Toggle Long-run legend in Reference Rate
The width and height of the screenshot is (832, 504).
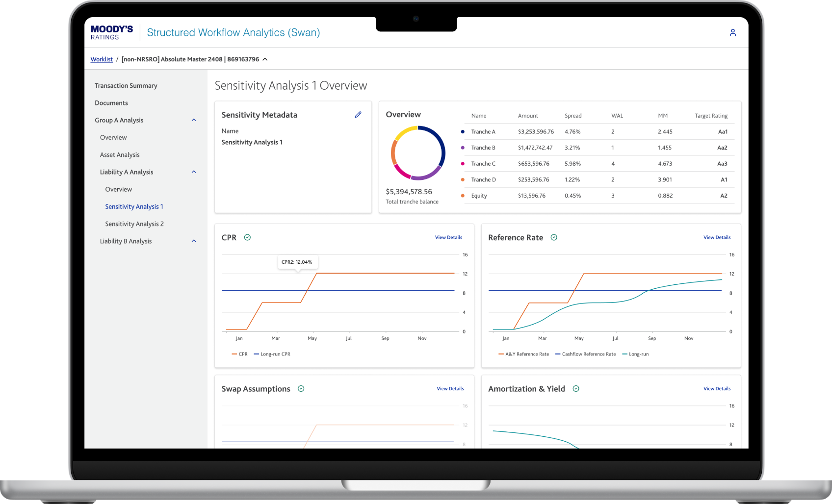[x=635, y=354]
